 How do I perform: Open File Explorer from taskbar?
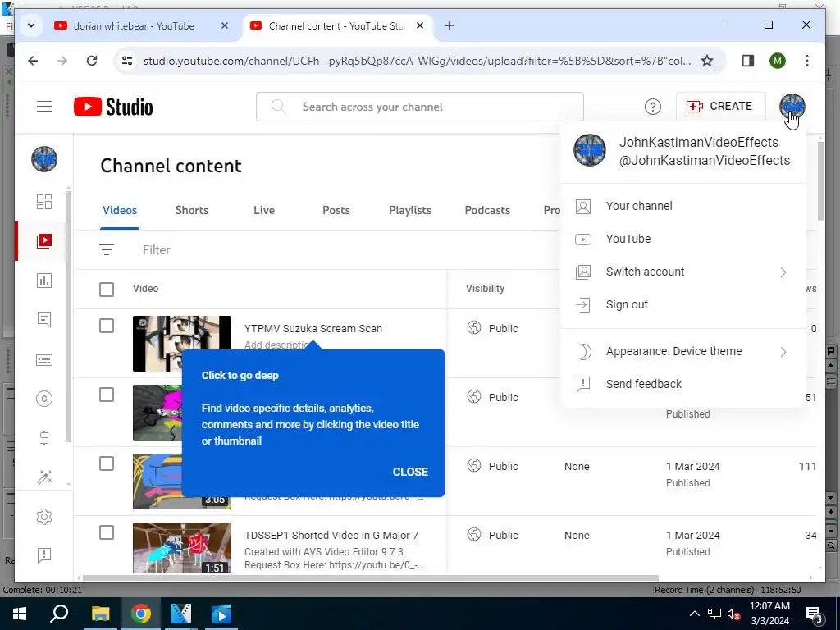(100, 614)
